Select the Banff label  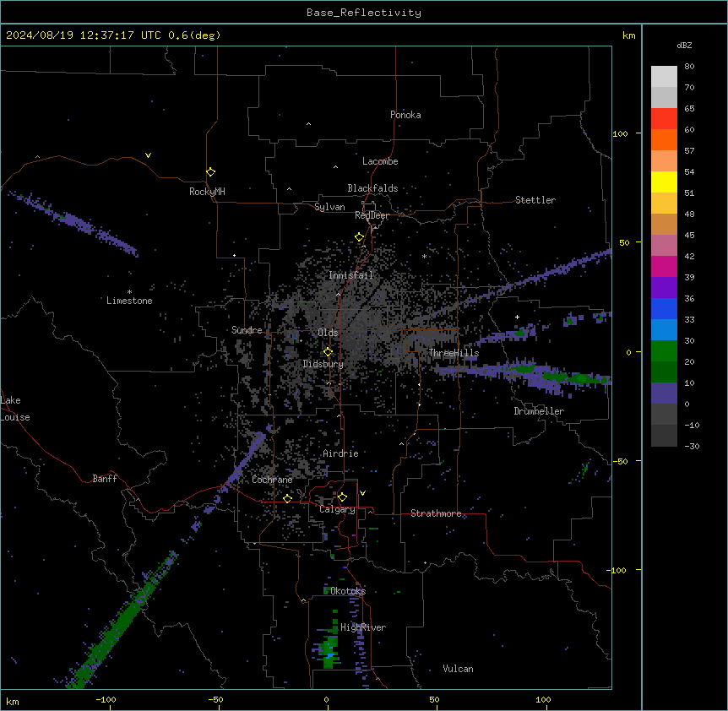point(105,479)
